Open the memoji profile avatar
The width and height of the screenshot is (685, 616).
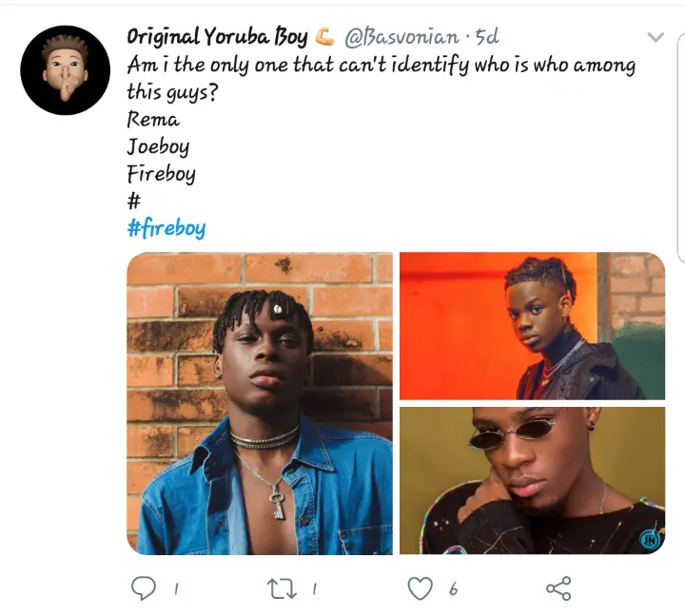click(65, 70)
